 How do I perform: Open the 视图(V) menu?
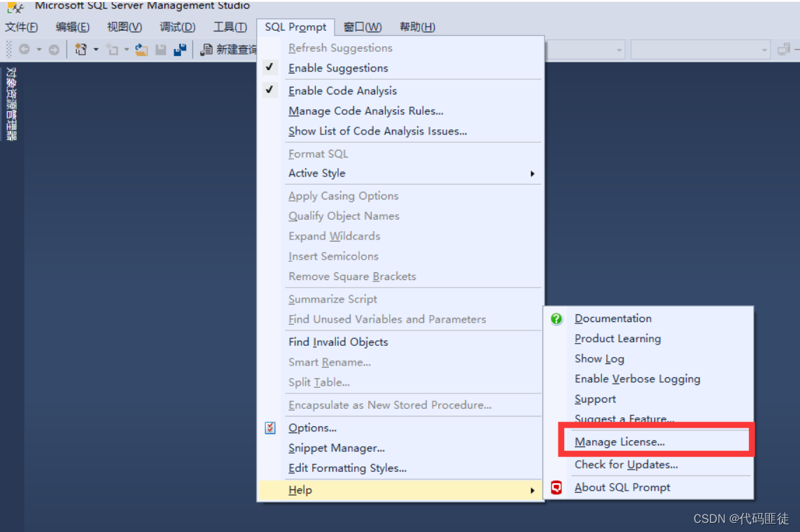[x=125, y=27]
